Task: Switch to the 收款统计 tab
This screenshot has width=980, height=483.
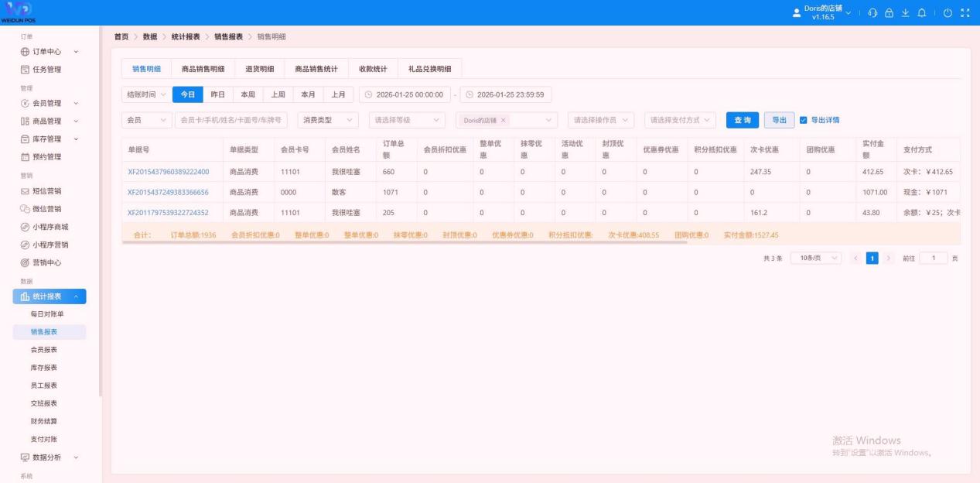Action: click(x=373, y=69)
